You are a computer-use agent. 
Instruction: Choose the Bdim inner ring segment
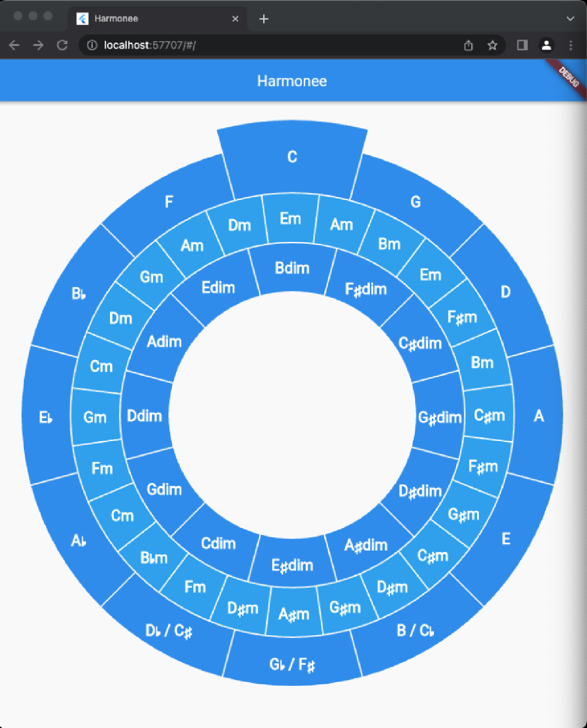point(292,269)
